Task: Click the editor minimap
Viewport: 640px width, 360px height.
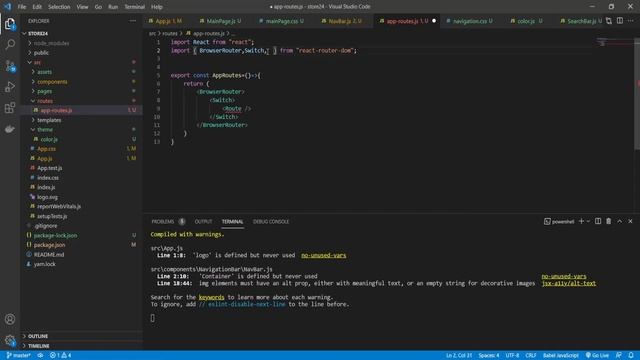Action: [x=614, y=43]
